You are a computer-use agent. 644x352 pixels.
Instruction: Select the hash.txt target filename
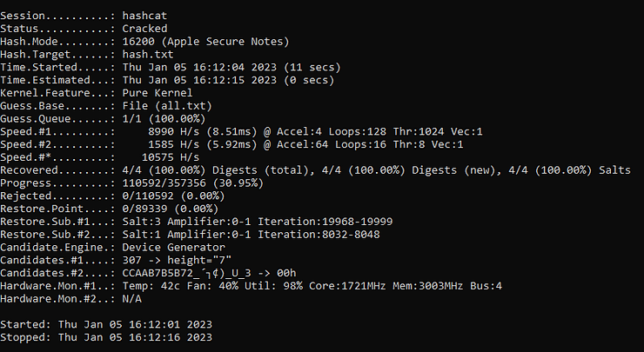[148, 55]
